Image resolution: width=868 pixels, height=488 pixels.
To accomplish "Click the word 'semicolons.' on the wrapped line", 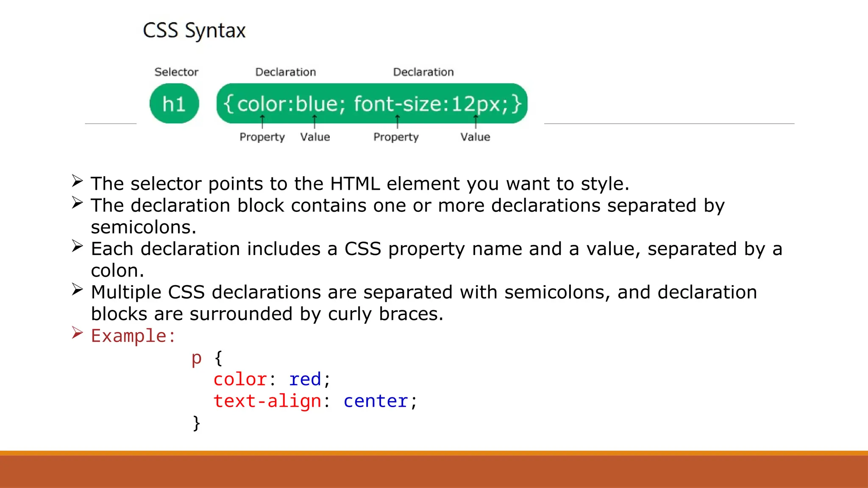I will coord(144,227).
